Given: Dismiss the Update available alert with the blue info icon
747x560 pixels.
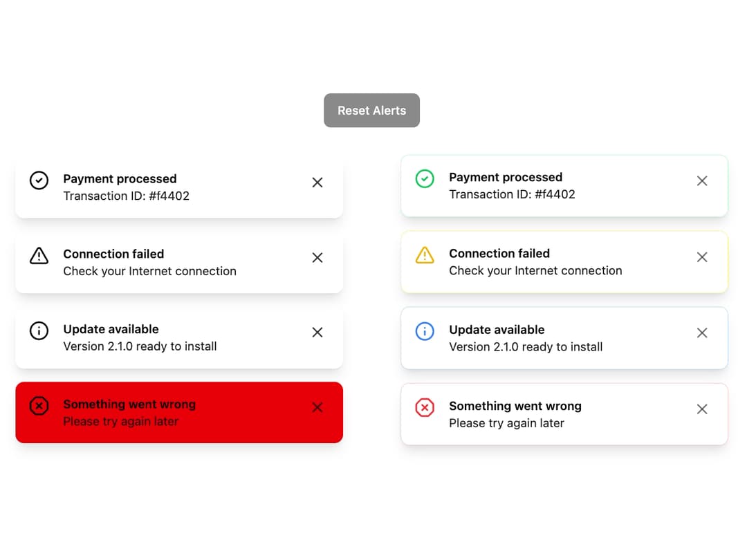Looking at the screenshot, I should (702, 333).
